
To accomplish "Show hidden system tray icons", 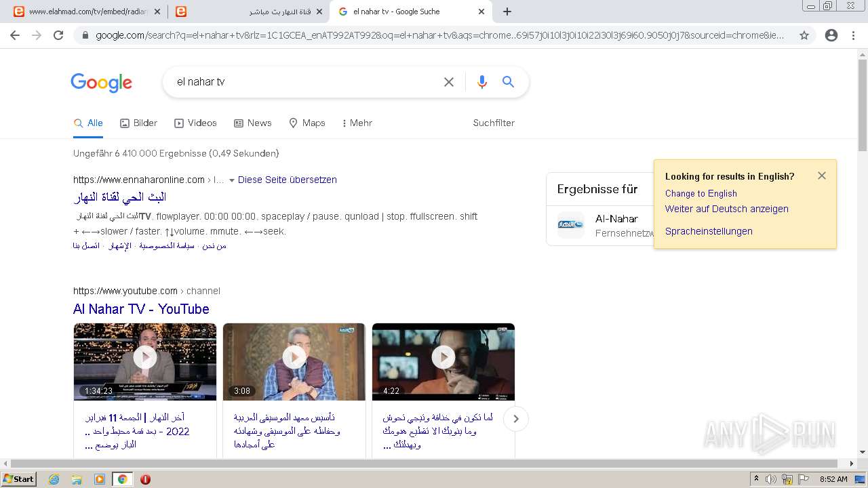I will (757, 479).
